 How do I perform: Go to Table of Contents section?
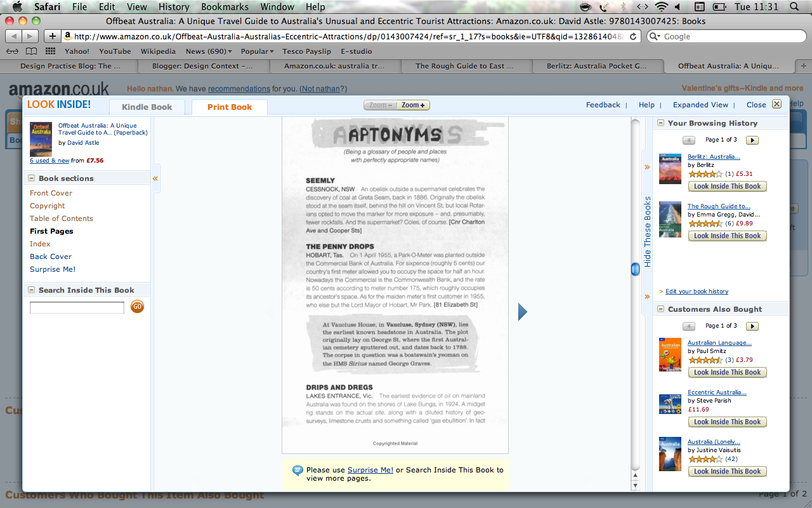61,218
